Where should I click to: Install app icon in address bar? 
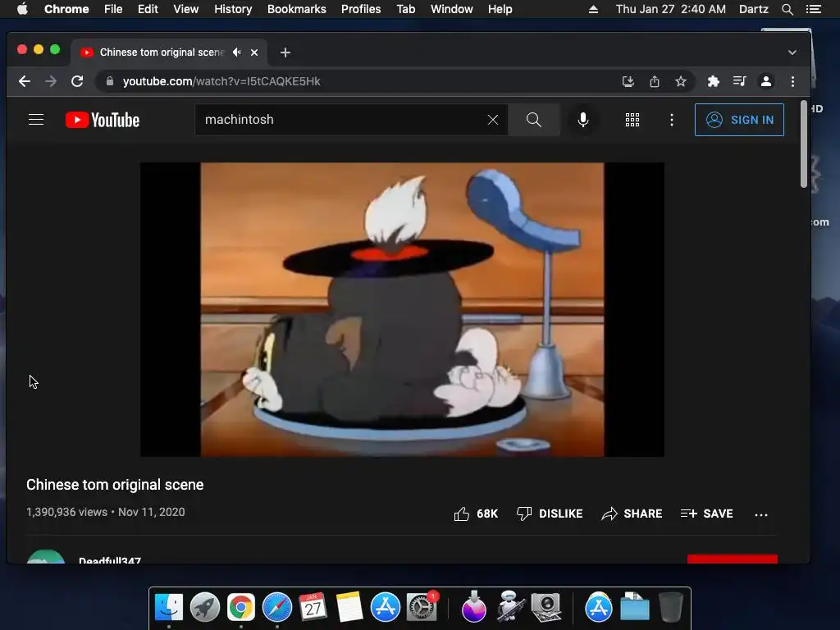(628, 81)
